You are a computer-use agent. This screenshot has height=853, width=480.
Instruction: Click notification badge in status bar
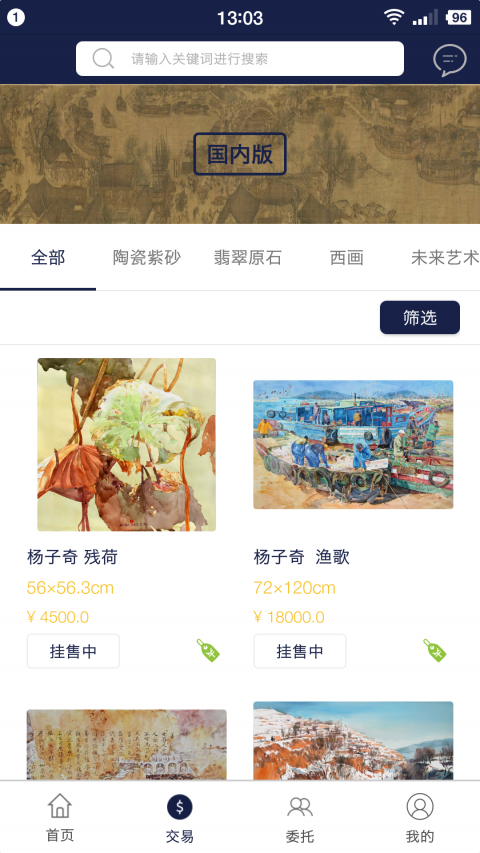[x=15, y=17]
